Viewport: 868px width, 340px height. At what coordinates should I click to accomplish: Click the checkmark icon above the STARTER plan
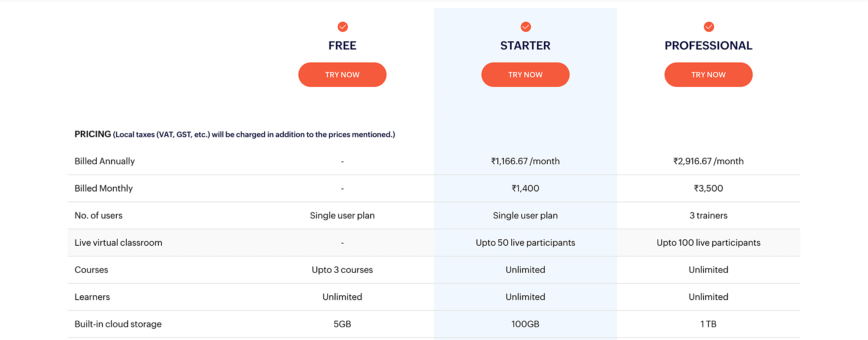526,27
